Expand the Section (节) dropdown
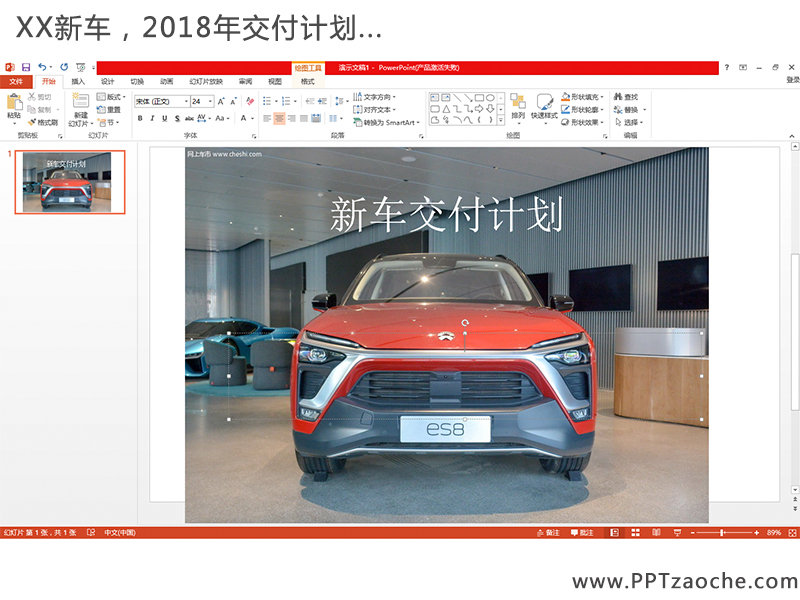 (108, 122)
